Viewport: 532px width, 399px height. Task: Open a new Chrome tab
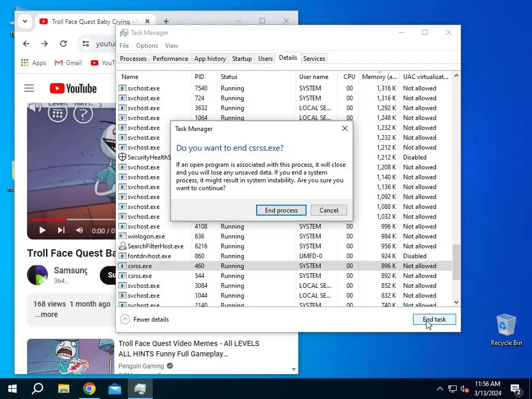tap(166, 21)
